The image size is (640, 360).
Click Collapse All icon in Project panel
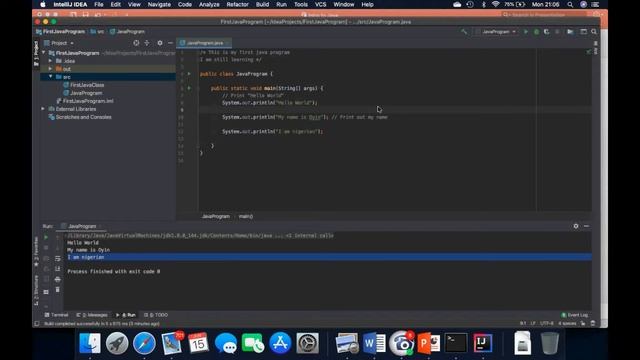tap(147, 43)
